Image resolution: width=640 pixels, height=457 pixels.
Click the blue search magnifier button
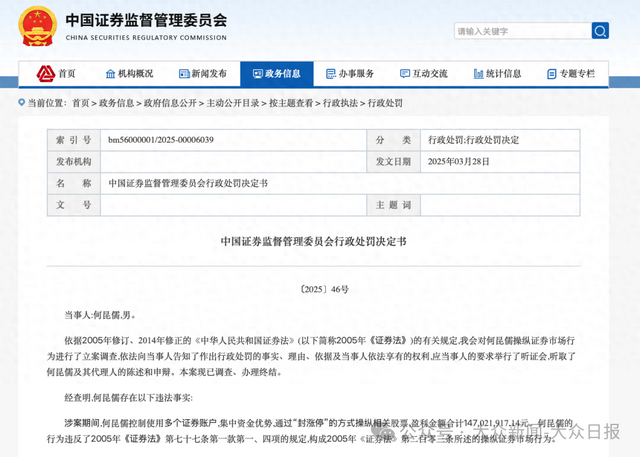pos(600,31)
